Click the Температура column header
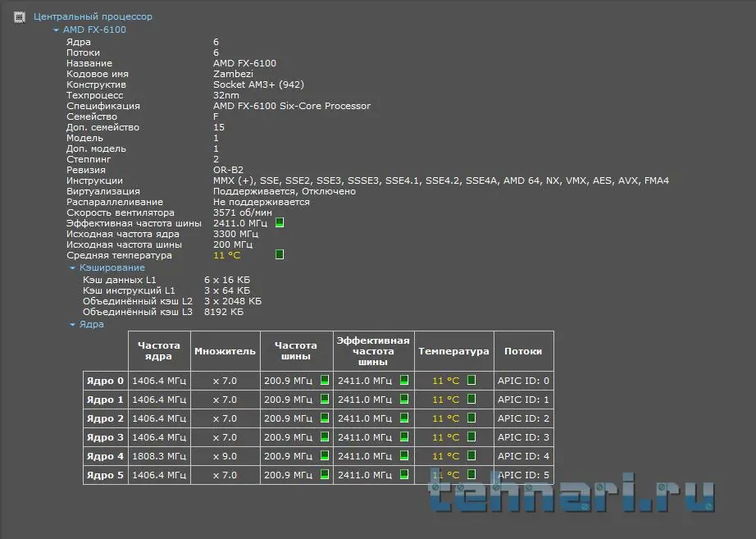 (453, 351)
